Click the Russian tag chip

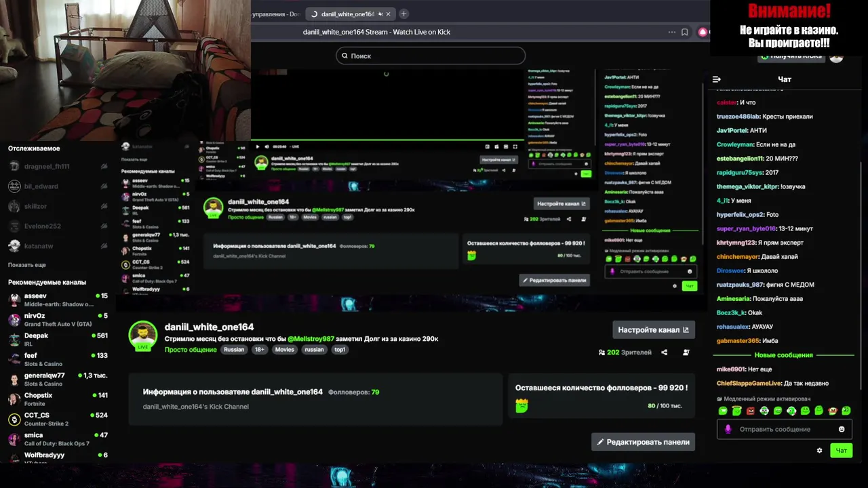point(234,350)
